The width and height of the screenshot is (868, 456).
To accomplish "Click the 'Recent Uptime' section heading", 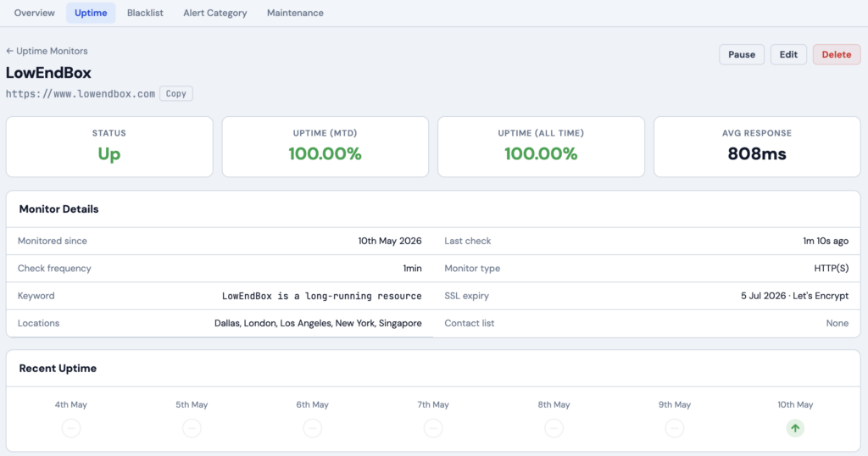I will (58, 369).
